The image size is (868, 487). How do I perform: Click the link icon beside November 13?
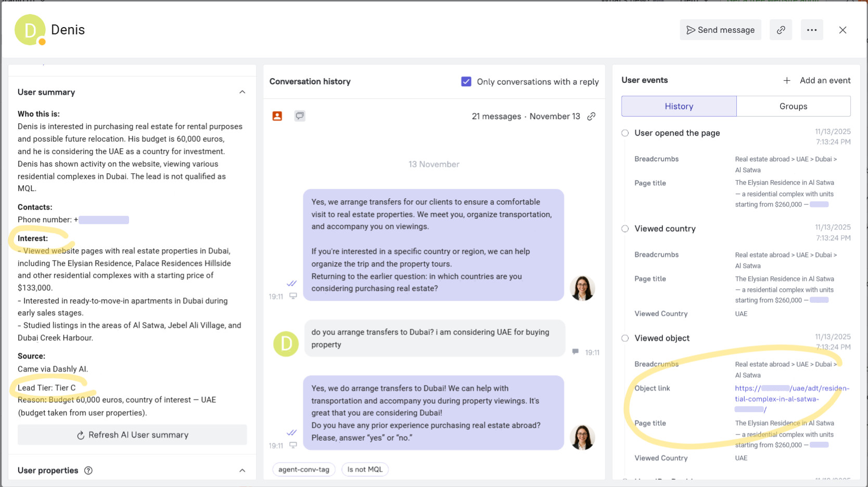click(592, 116)
